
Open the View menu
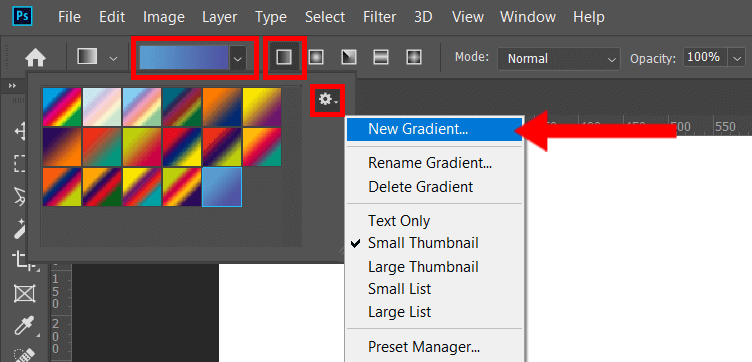point(467,18)
